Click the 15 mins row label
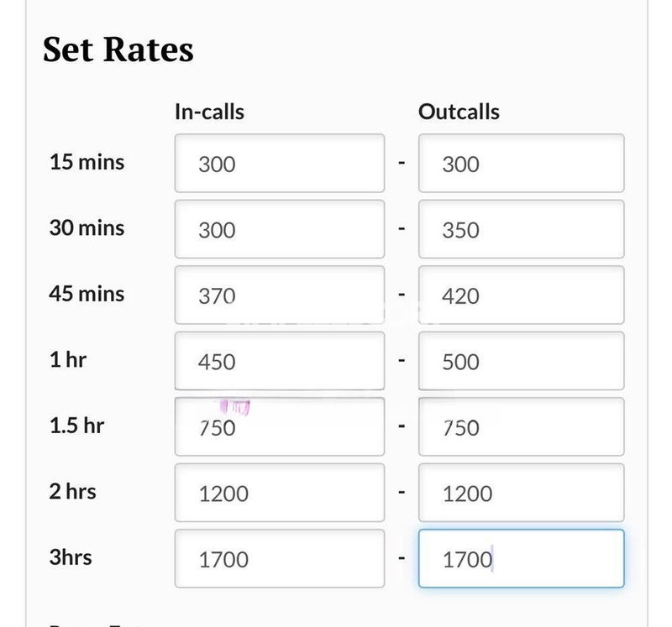 pos(87,162)
